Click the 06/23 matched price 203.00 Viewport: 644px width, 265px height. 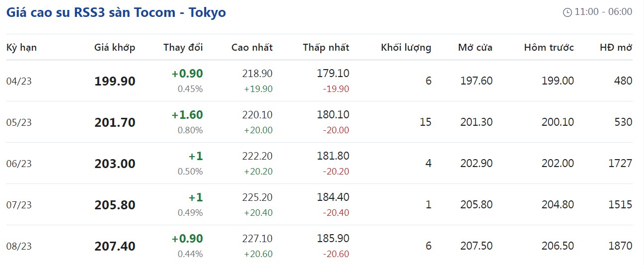click(115, 164)
